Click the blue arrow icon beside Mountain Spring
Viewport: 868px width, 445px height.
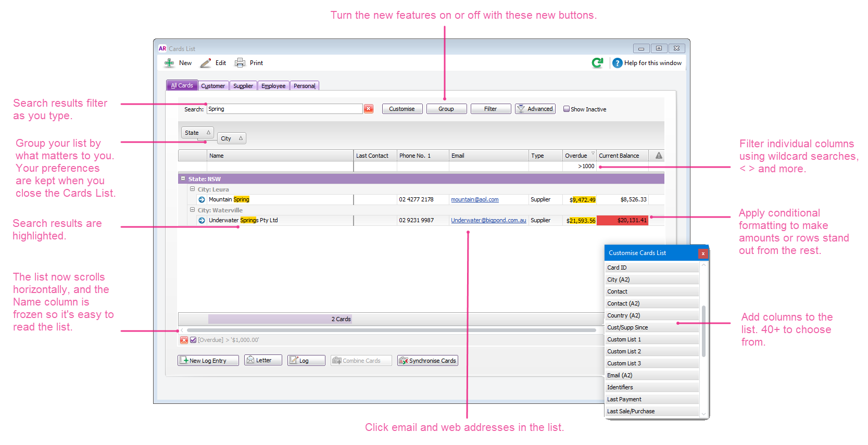(202, 199)
